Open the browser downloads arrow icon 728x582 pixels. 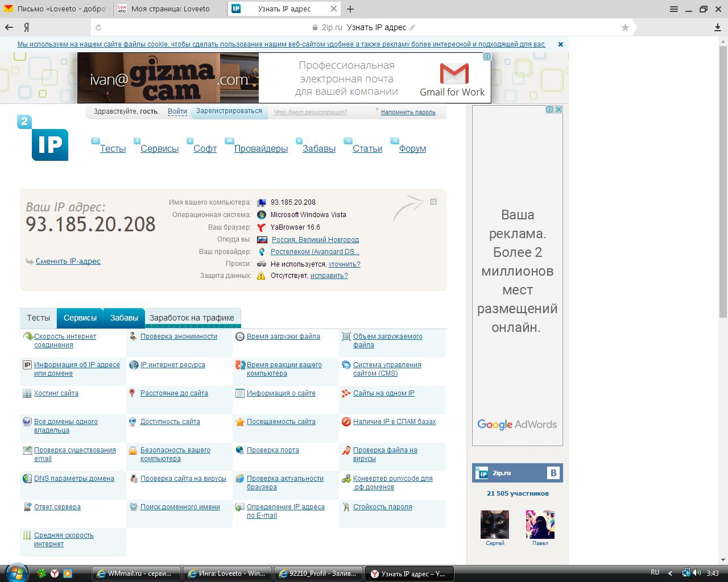718,27
